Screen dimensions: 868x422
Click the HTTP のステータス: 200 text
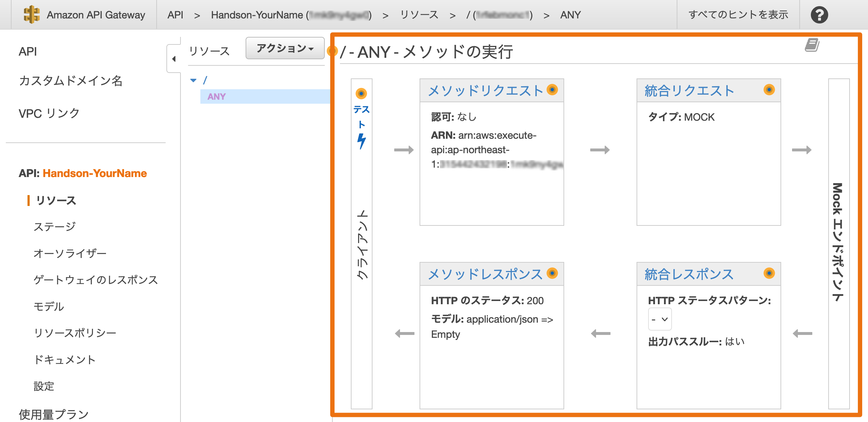click(x=487, y=300)
